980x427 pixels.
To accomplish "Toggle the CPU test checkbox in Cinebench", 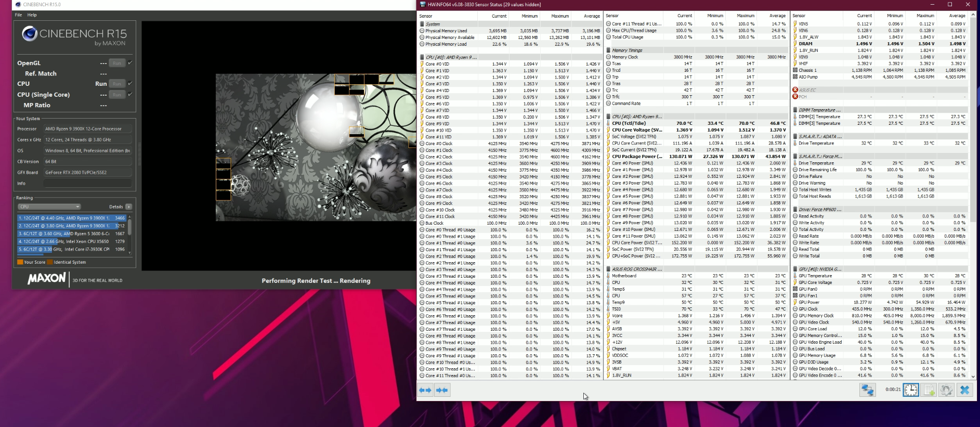I will (130, 83).
